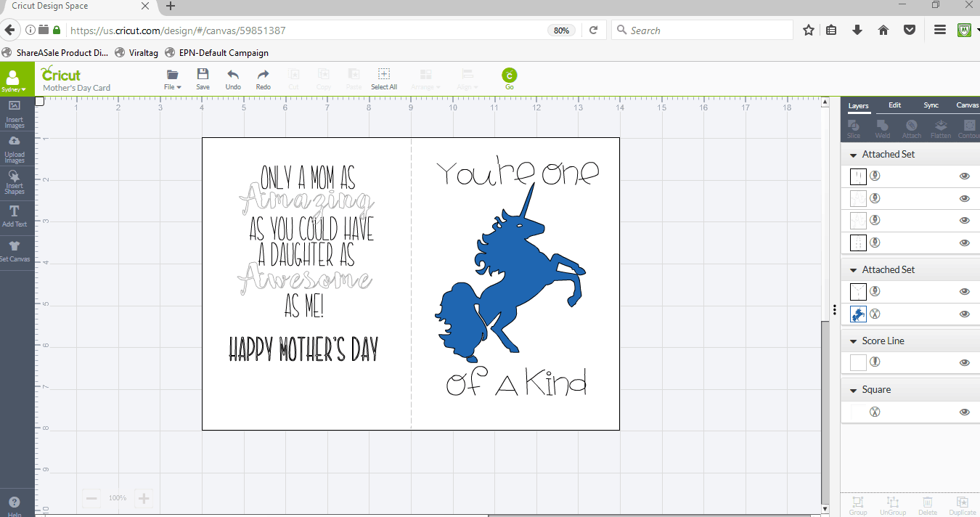980x517 pixels.
Task: Redo the last undone action
Action: [264, 79]
